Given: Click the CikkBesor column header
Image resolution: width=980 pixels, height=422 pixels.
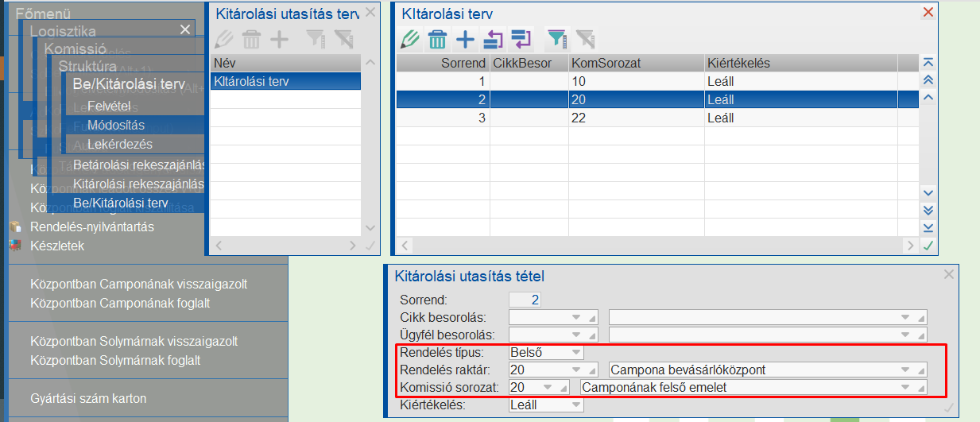Looking at the screenshot, I should [x=529, y=63].
